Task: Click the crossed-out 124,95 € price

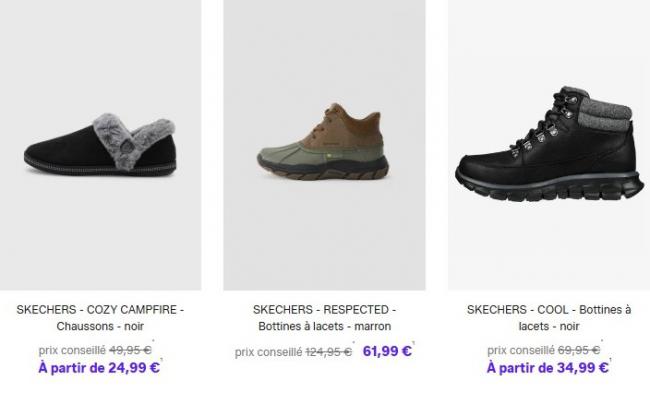Action: 329,352
